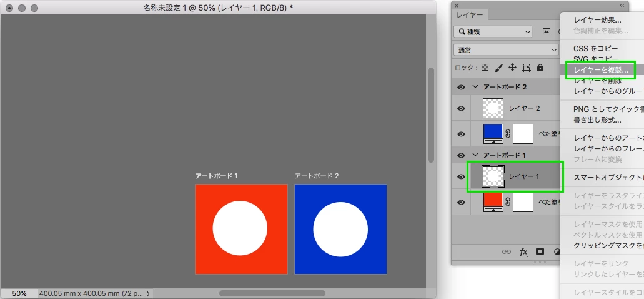Choose レイヤー効果... from context menu
The image size is (644, 299).
(597, 20)
